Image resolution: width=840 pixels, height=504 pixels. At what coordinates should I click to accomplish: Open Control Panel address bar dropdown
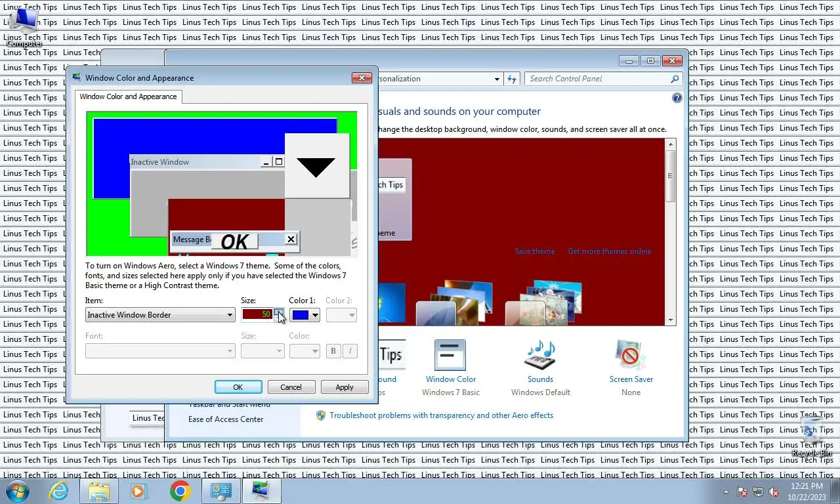[x=497, y=79]
